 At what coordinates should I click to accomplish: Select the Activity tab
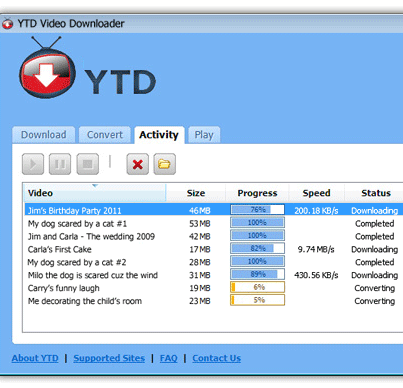[x=159, y=135]
